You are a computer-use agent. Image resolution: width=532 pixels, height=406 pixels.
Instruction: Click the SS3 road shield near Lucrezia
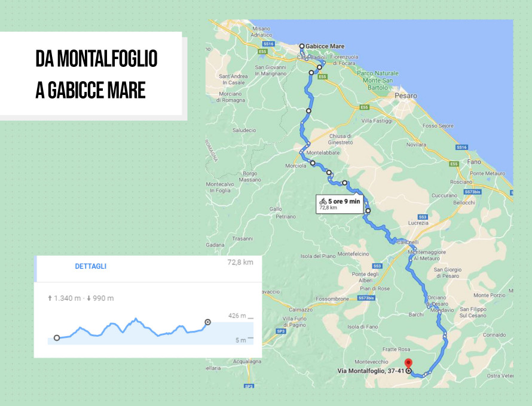[423, 216]
